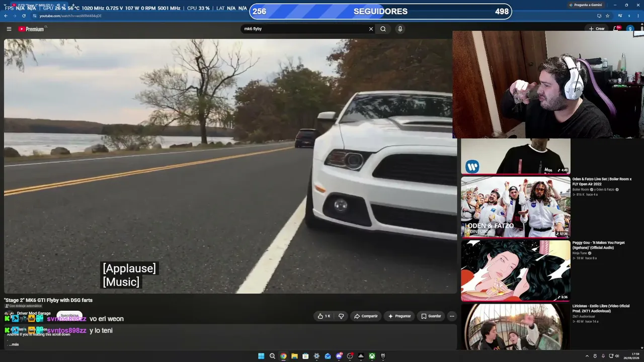Bookmark this page with the star
Screen dimensions: 644x362
(607, 16)
